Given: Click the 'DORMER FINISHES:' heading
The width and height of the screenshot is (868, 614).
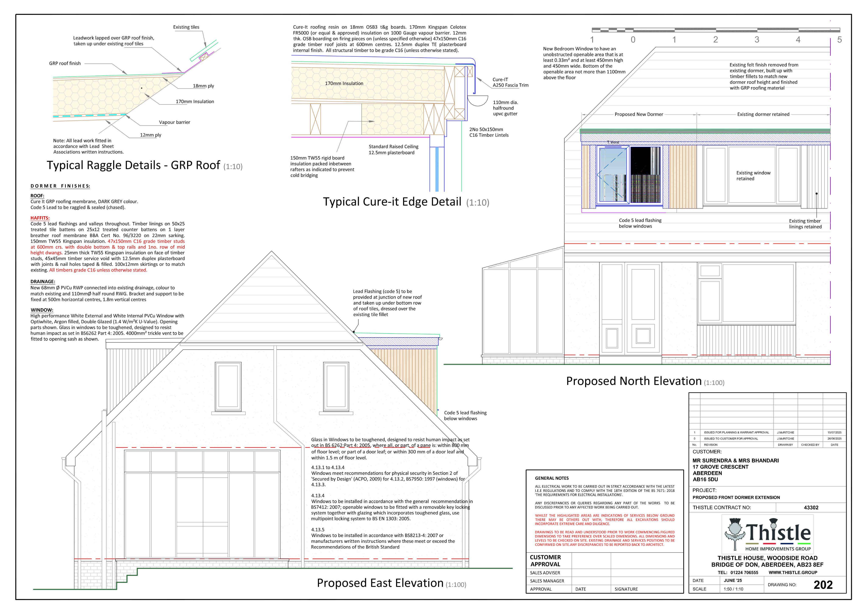Looking at the screenshot, I should tap(60, 186).
